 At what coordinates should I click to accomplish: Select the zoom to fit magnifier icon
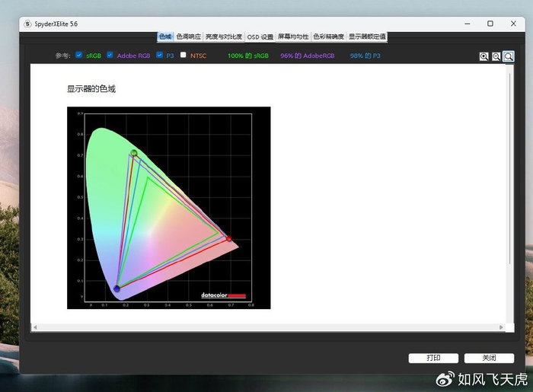[509, 56]
